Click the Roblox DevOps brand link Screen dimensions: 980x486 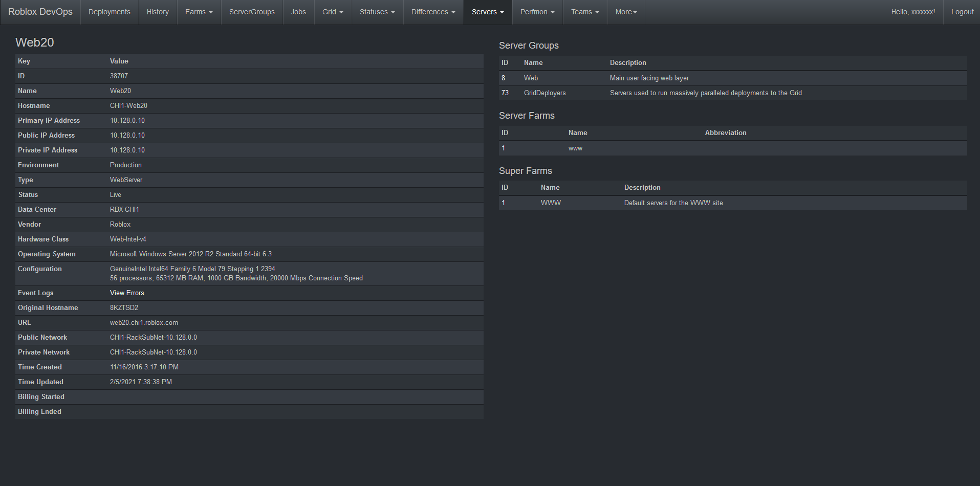tap(40, 12)
